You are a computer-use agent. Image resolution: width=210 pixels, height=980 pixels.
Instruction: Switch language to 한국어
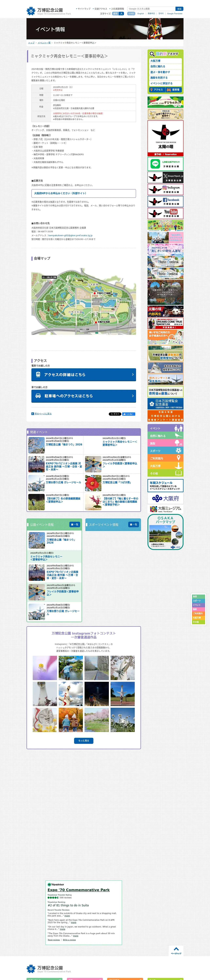pos(161,14)
